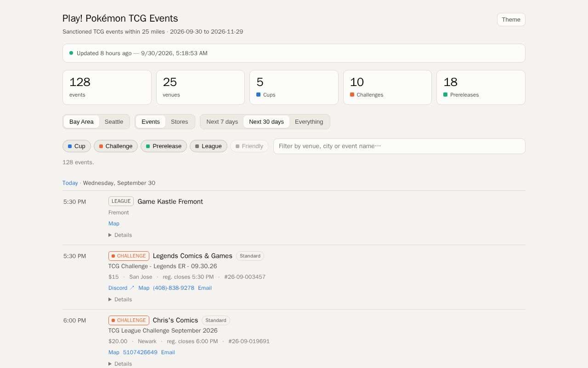Select the Events view tab
Viewport: 588px width, 368px height.
[x=151, y=122]
